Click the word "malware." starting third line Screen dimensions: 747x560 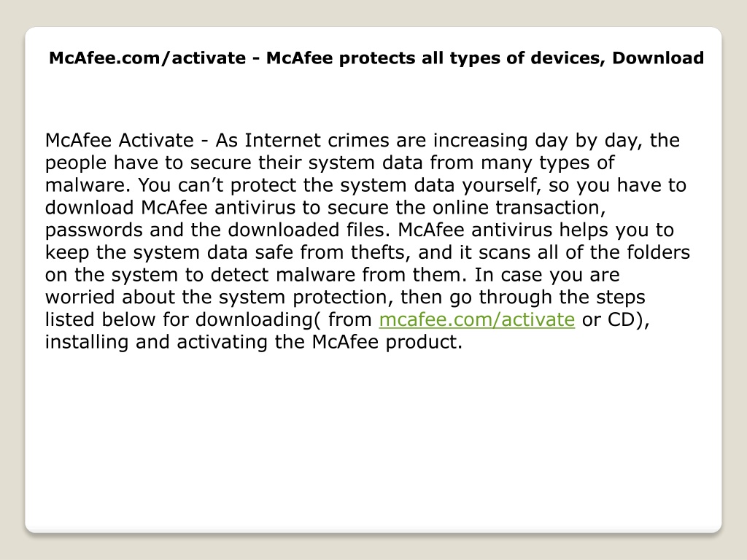coord(88,185)
